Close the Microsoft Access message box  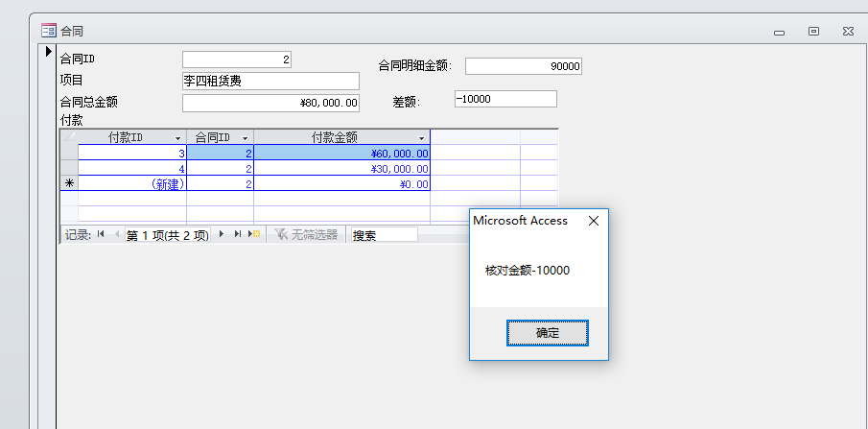594,221
